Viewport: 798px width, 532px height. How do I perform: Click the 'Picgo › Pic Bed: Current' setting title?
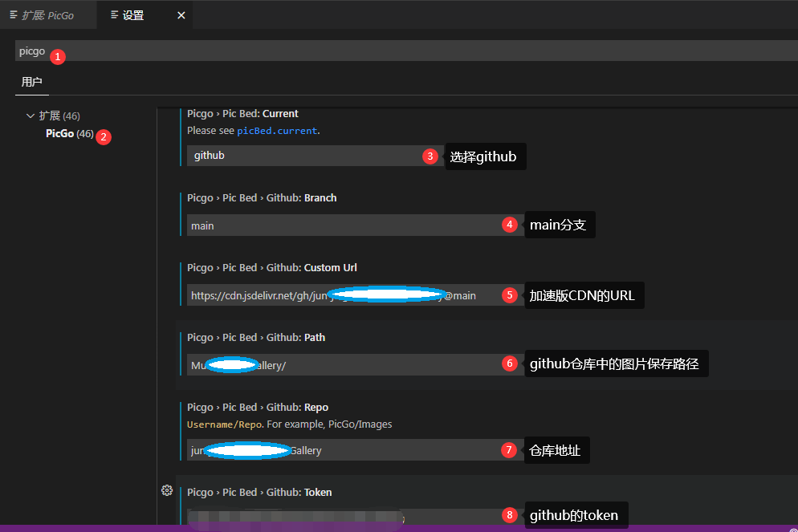pyautogui.click(x=242, y=113)
